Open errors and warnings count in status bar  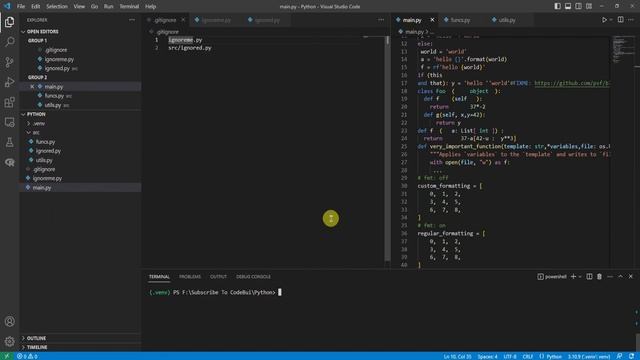(27, 356)
